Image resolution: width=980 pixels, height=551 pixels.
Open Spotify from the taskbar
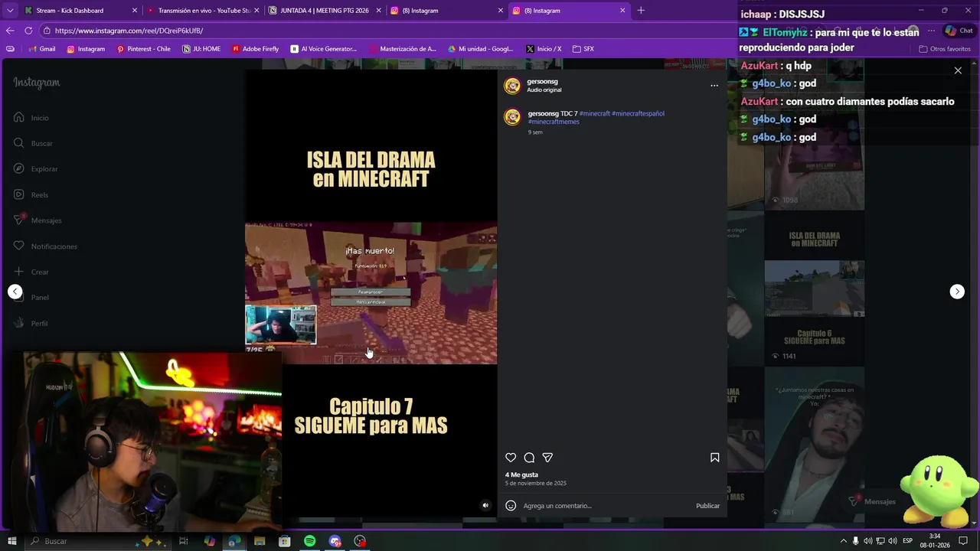(x=309, y=541)
